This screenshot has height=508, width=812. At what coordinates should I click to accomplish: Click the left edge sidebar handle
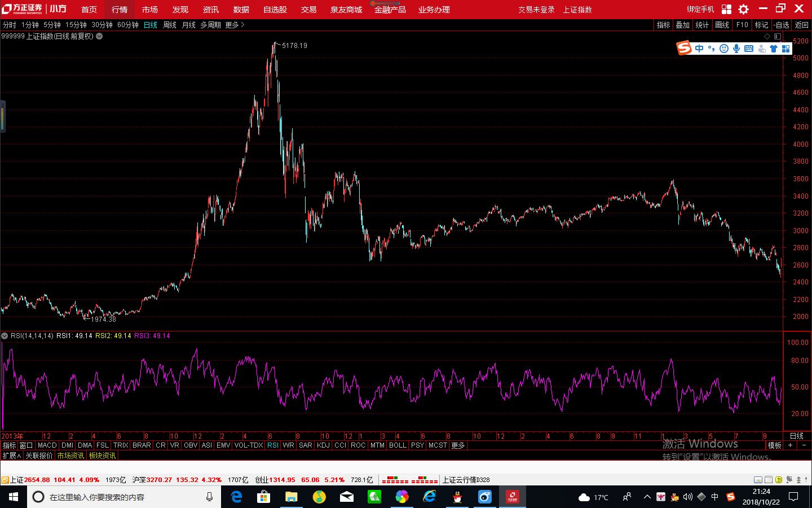tap(3, 116)
